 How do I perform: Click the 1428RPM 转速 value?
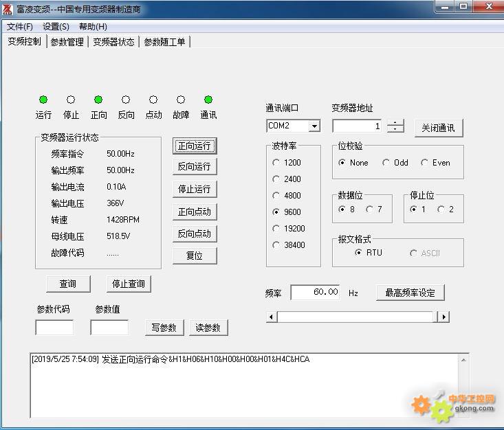click(x=123, y=220)
